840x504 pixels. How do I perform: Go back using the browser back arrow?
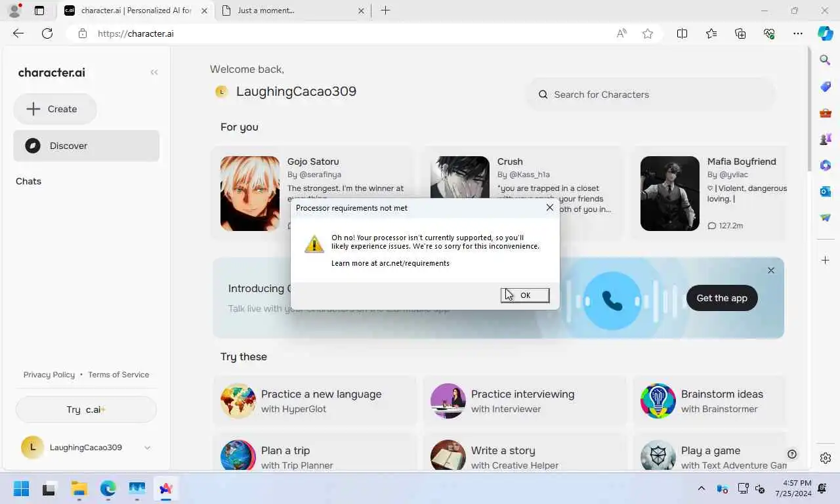(18, 33)
